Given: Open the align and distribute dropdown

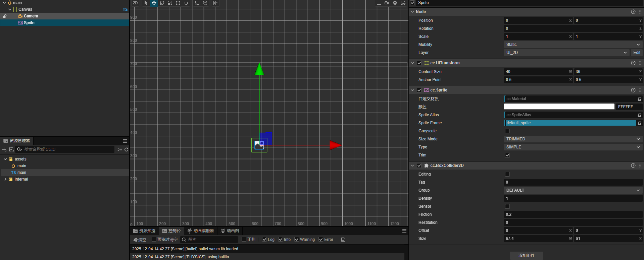Looking at the screenshot, I should [x=216, y=3].
